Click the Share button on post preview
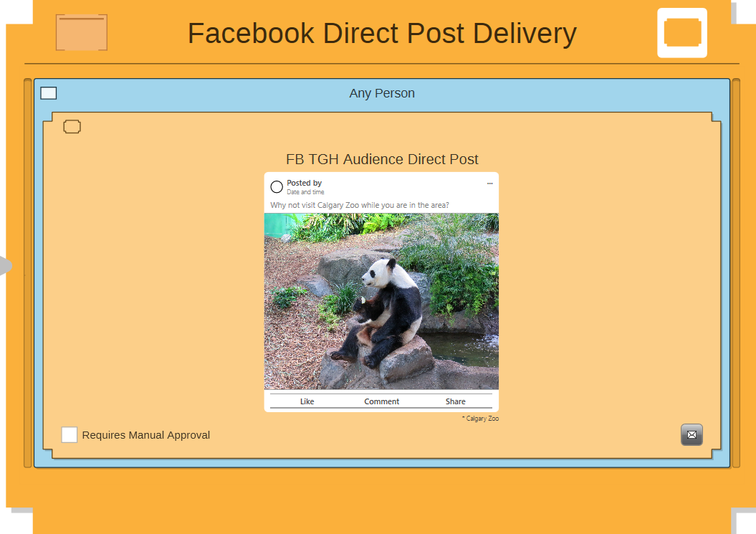The image size is (756, 534). (455, 401)
